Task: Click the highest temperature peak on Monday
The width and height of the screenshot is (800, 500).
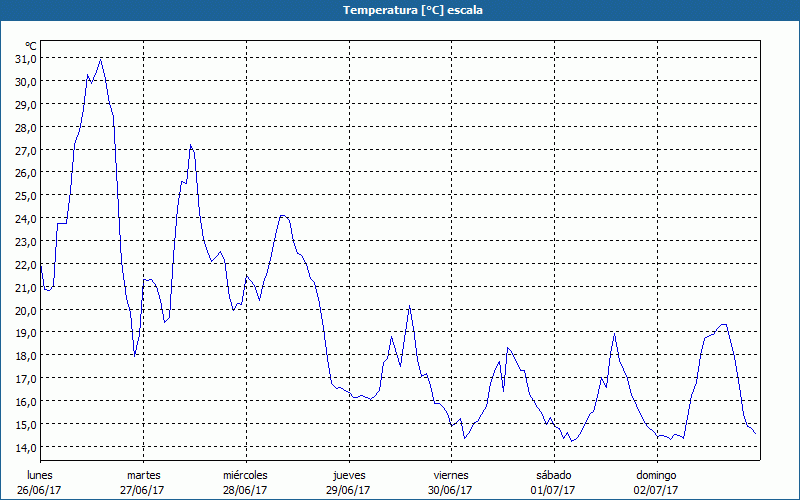Action: [x=100, y=60]
